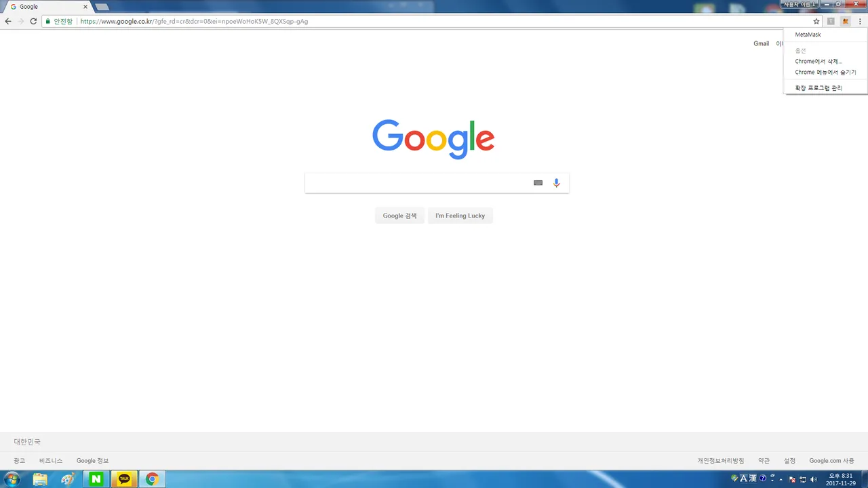Click the MetaMask fox extension icon
Image resolution: width=868 pixels, height=488 pixels.
pyautogui.click(x=845, y=21)
